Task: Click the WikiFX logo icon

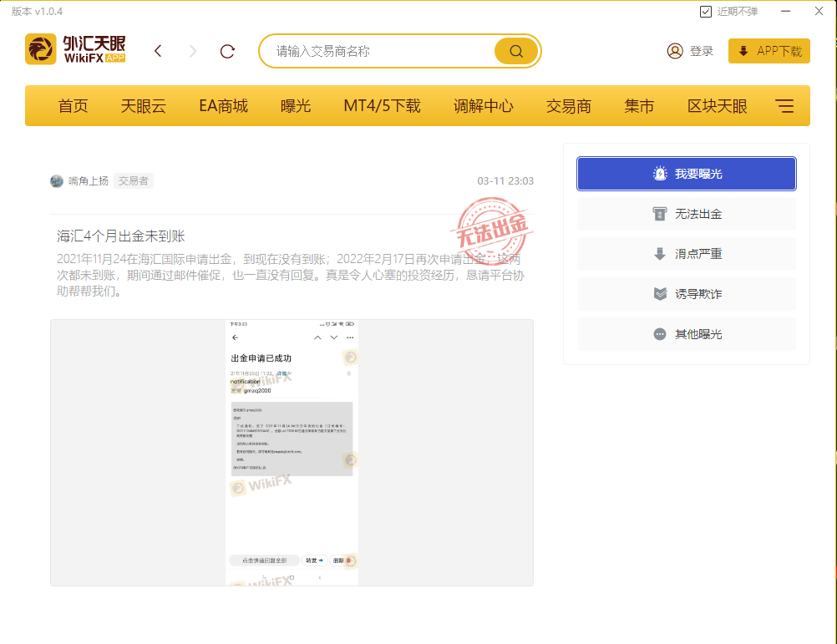Action: click(40, 50)
